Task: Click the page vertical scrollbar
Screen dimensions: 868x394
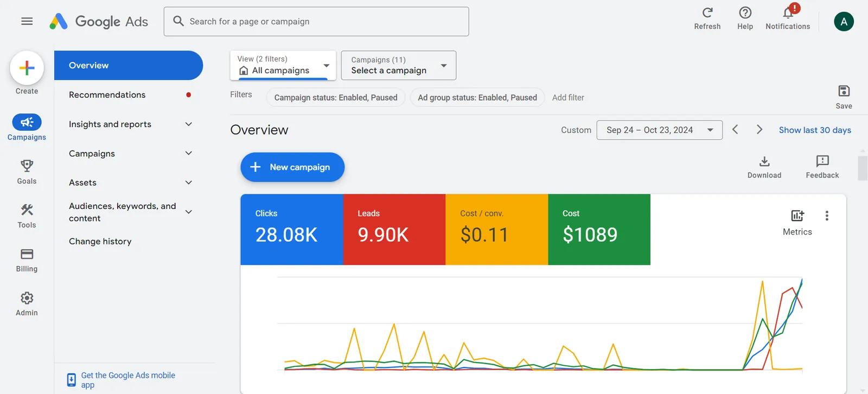Action: click(863, 168)
